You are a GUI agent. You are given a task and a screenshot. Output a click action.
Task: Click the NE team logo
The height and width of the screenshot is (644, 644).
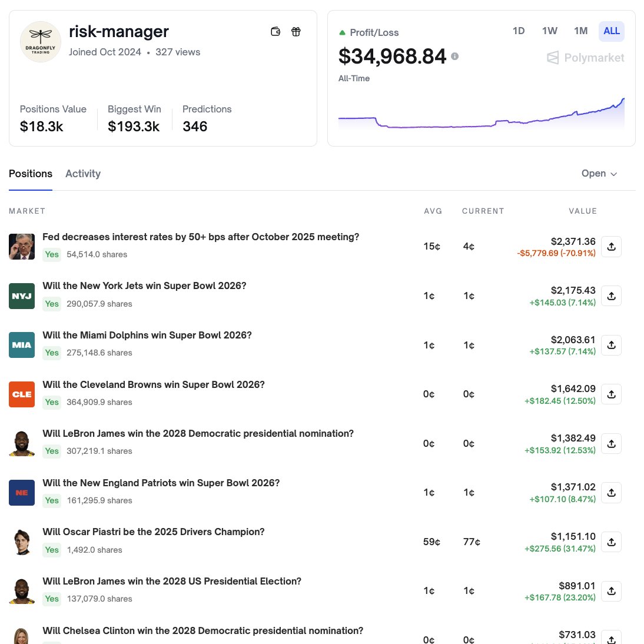[x=22, y=493]
